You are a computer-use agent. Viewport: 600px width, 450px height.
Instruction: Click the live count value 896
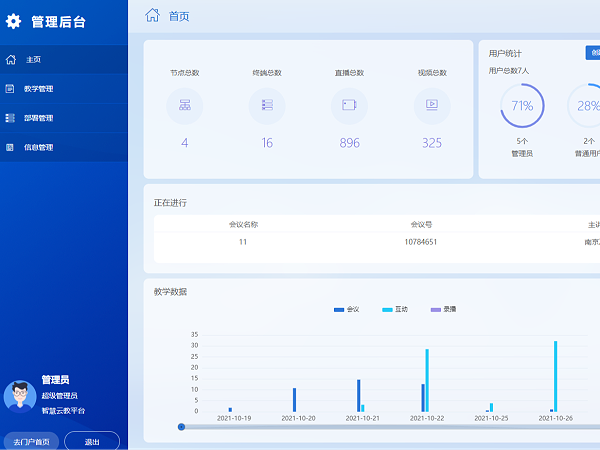tap(349, 143)
